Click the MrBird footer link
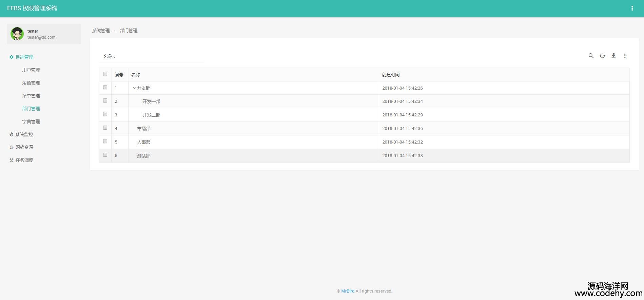This screenshot has width=644, height=300. point(348,291)
